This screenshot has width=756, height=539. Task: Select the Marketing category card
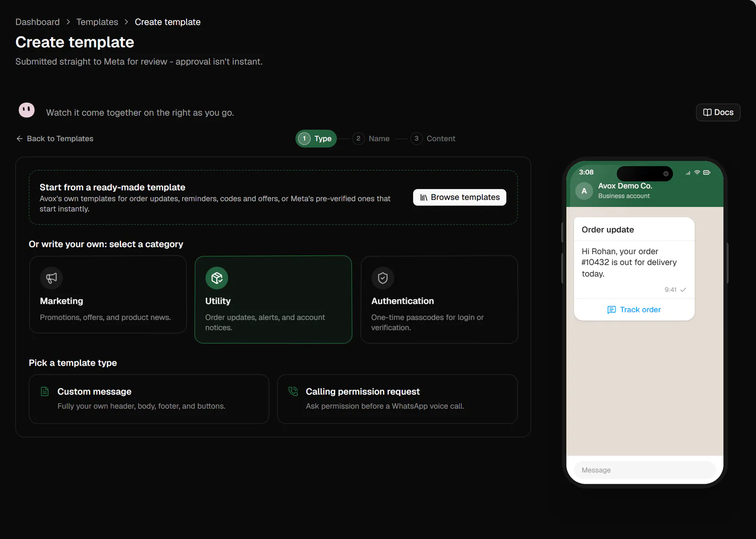pos(108,294)
